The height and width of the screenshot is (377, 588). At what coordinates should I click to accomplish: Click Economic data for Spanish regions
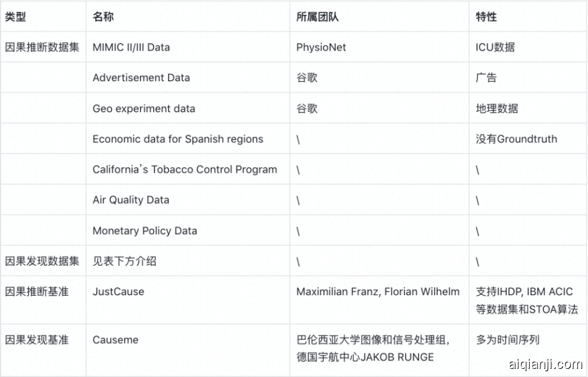[178, 139]
